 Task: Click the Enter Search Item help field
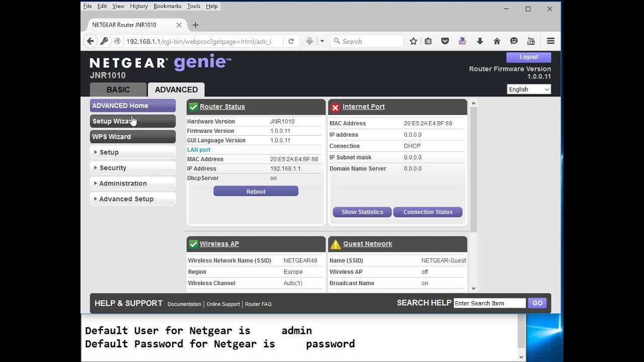pos(490,303)
